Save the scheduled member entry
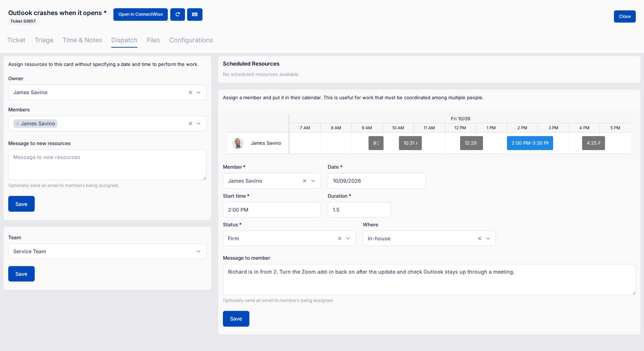 pos(236,319)
